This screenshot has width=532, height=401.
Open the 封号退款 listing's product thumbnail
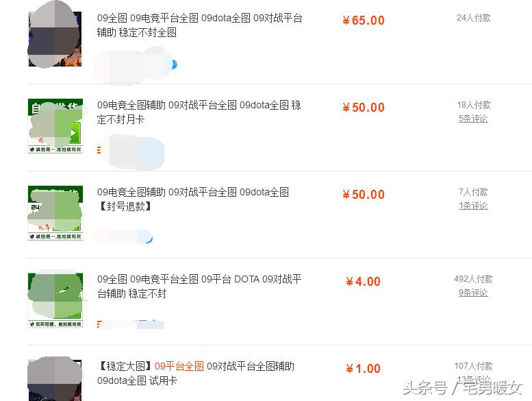point(55,213)
